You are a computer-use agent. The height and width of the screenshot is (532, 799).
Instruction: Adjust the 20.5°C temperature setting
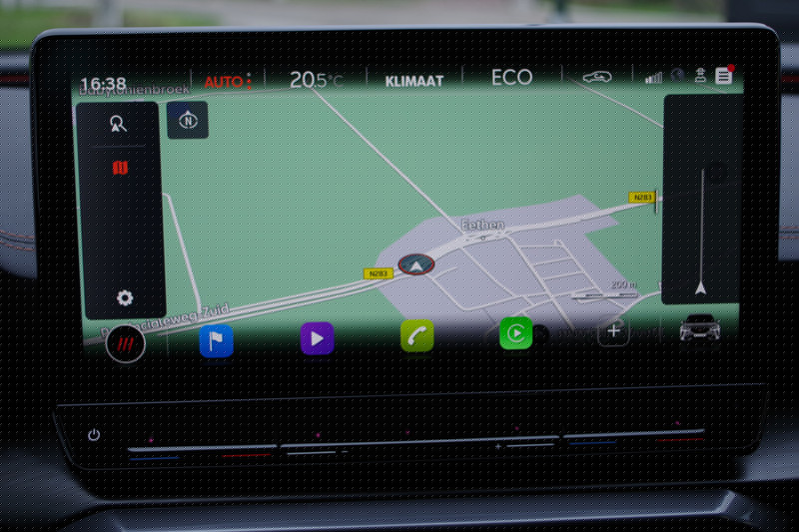(316, 80)
